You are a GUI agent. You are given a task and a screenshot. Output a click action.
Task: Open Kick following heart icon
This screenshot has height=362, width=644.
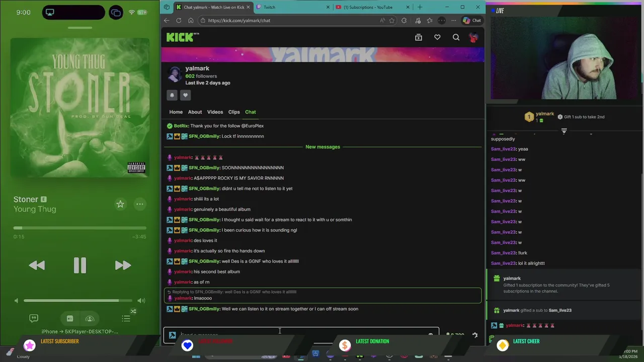(x=437, y=37)
